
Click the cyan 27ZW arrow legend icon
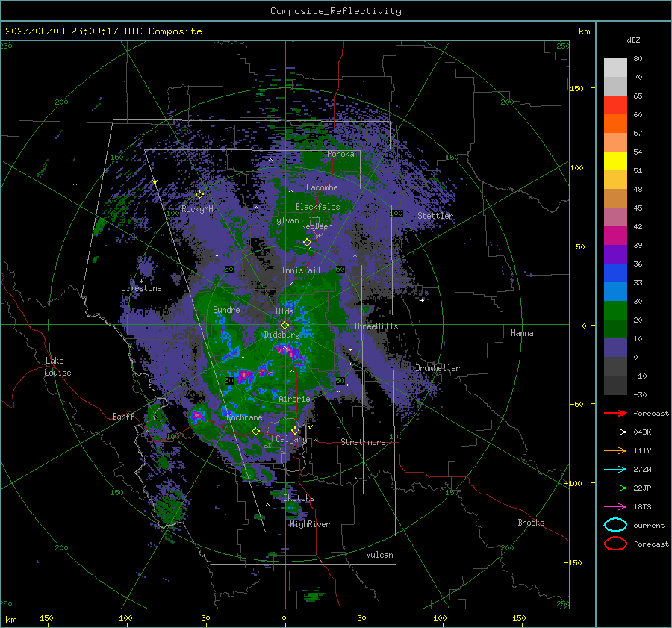tap(615, 470)
